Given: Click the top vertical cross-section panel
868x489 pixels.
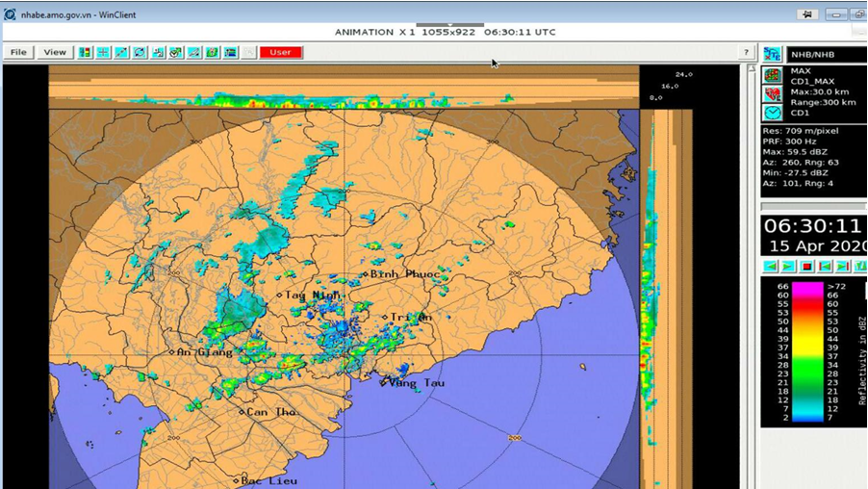Looking at the screenshot, I should (344, 87).
